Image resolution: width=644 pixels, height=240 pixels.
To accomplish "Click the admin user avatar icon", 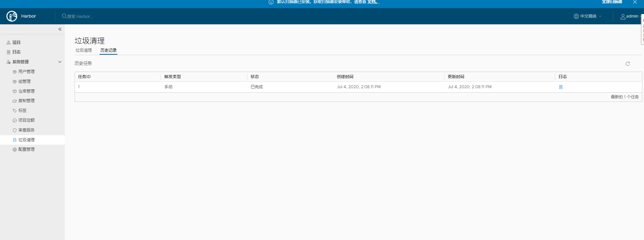I will [623, 17].
